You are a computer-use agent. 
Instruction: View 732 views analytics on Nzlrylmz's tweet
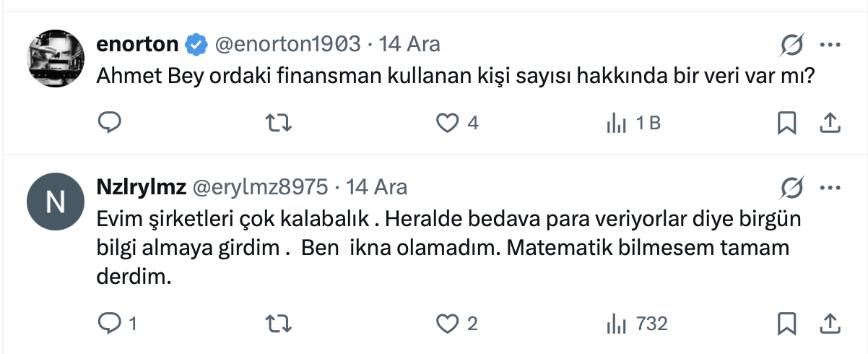[616, 323]
